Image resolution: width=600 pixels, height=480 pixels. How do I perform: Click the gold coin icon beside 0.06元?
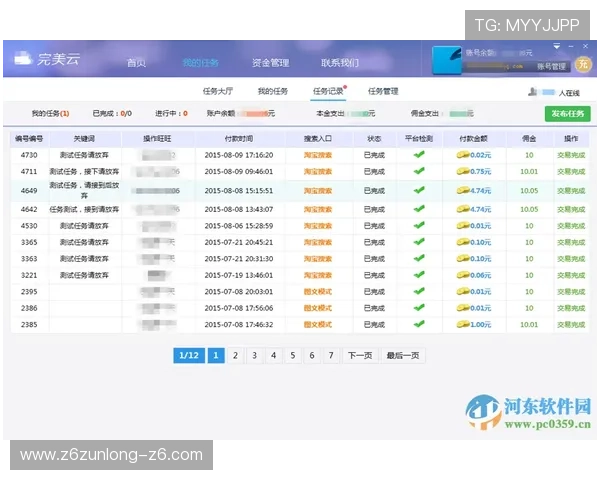click(x=463, y=275)
